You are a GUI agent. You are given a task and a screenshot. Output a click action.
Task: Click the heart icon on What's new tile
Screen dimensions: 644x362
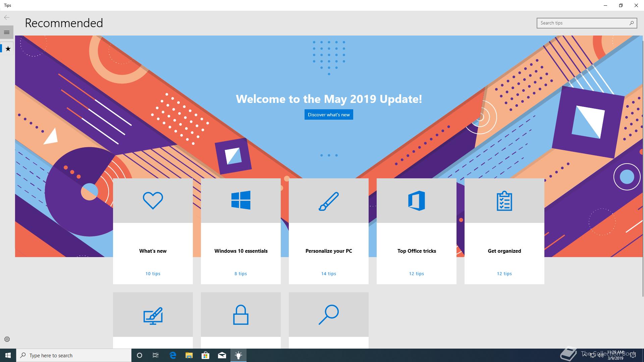pyautogui.click(x=153, y=200)
